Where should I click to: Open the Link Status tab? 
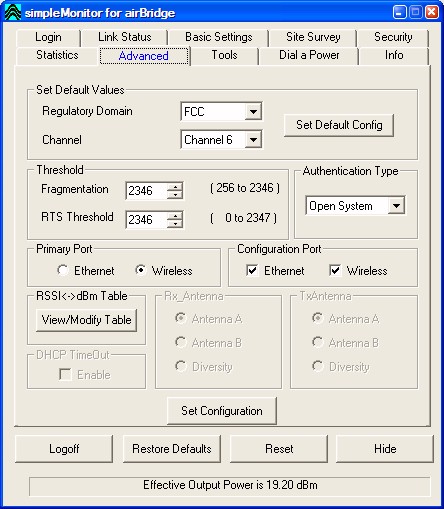coord(125,37)
